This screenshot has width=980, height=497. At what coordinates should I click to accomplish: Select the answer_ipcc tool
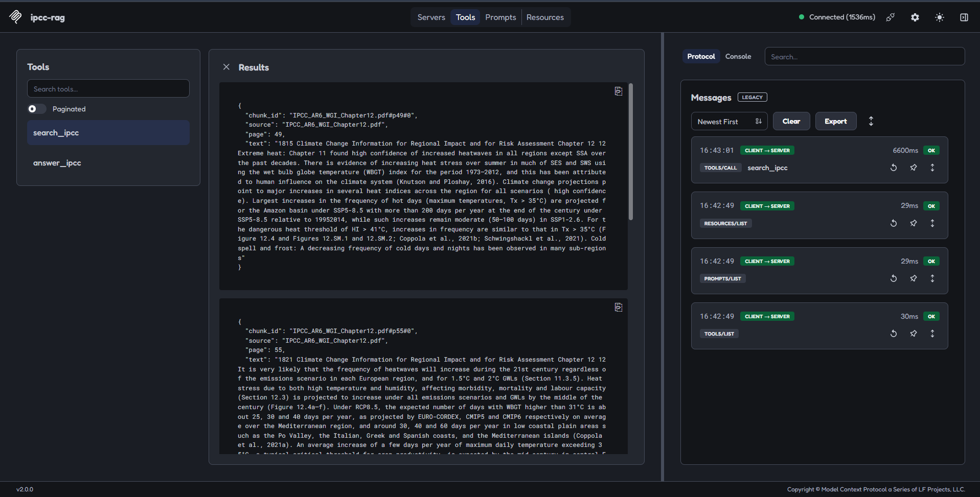tap(108, 163)
